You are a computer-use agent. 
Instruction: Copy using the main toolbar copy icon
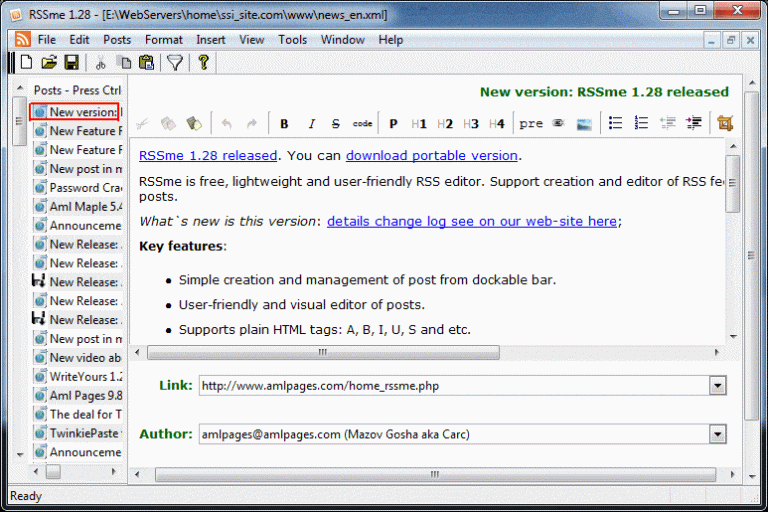(124, 63)
